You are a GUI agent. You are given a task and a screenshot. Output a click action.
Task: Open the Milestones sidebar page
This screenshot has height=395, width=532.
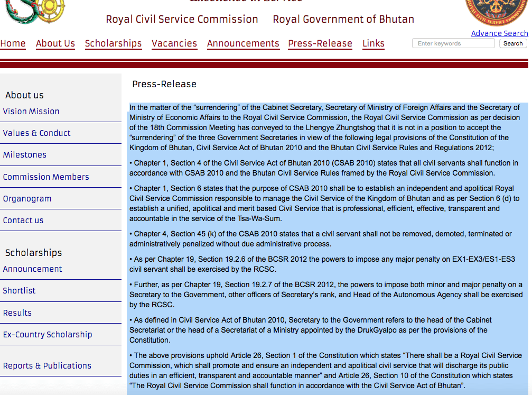pos(25,154)
